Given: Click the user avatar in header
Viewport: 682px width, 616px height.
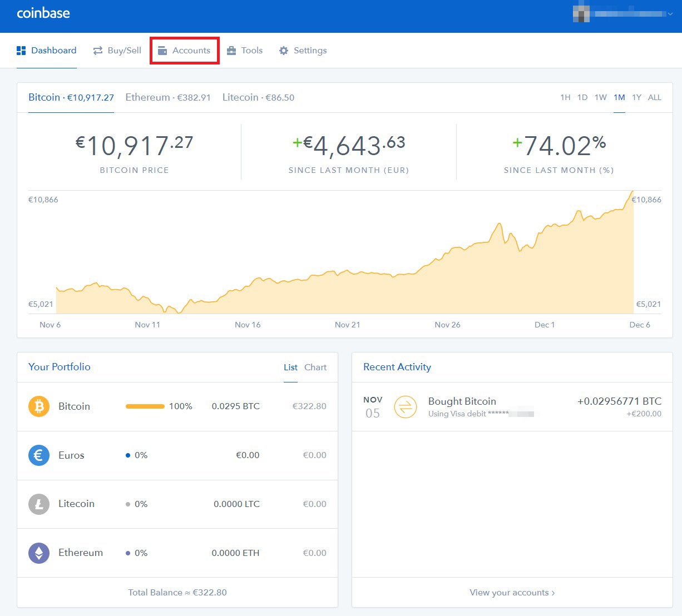Looking at the screenshot, I should tap(581, 13).
